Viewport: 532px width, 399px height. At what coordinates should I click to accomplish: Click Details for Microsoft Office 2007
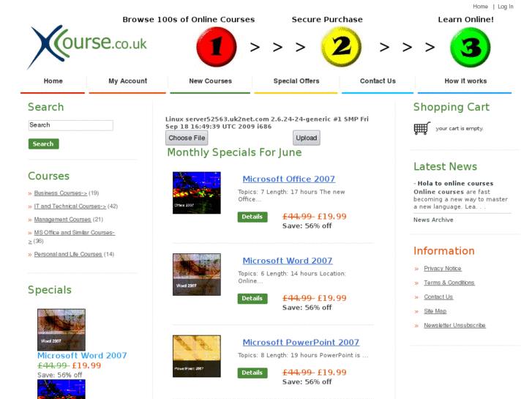252,217
